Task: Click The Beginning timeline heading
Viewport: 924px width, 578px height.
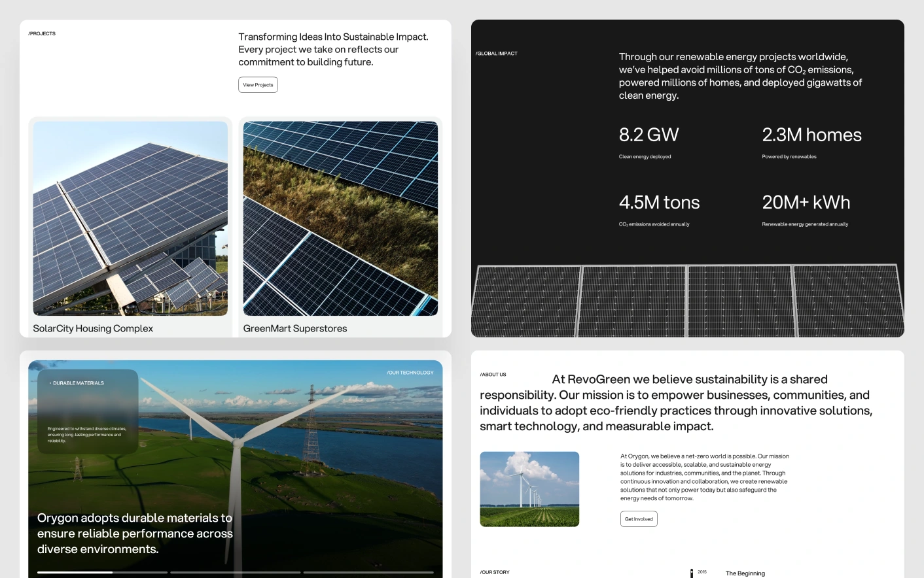Action: click(x=745, y=573)
